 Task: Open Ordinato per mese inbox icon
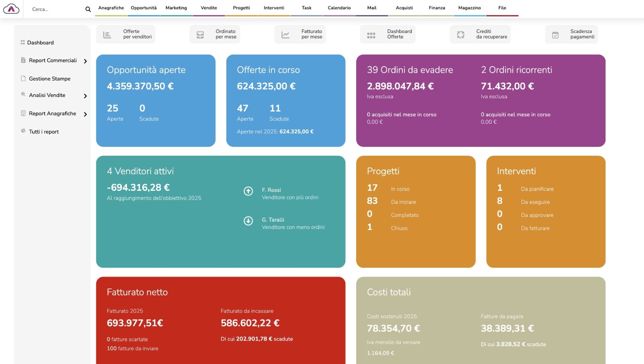pyautogui.click(x=200, y=35)
